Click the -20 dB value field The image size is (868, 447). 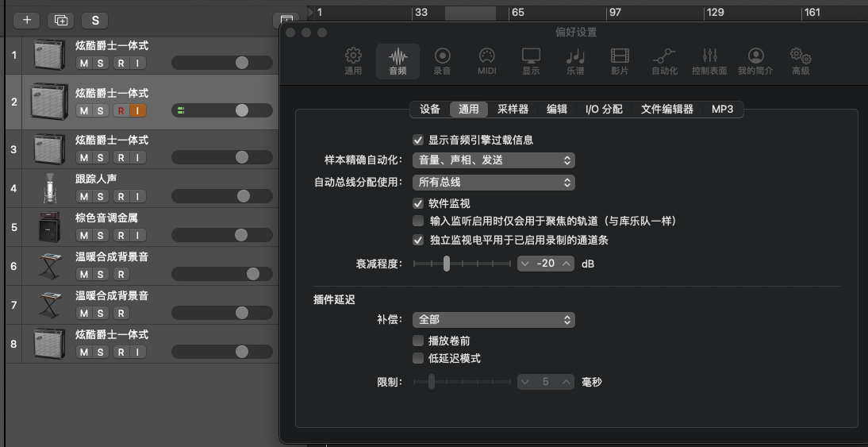click(x=546, y=264)
